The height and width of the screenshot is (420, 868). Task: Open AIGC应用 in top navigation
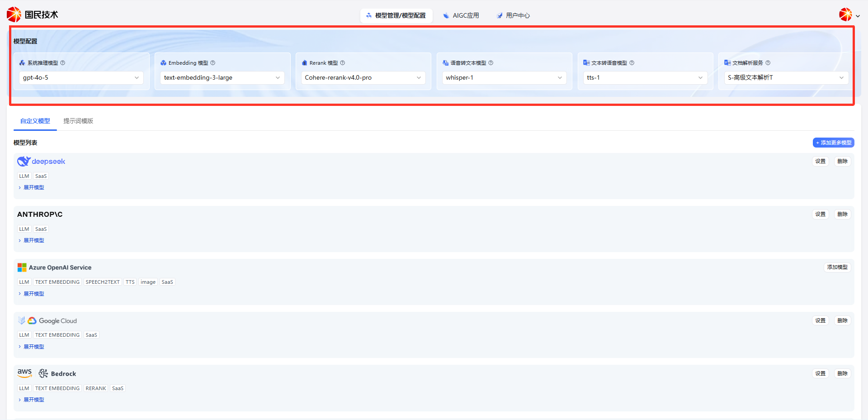point(461,15)
